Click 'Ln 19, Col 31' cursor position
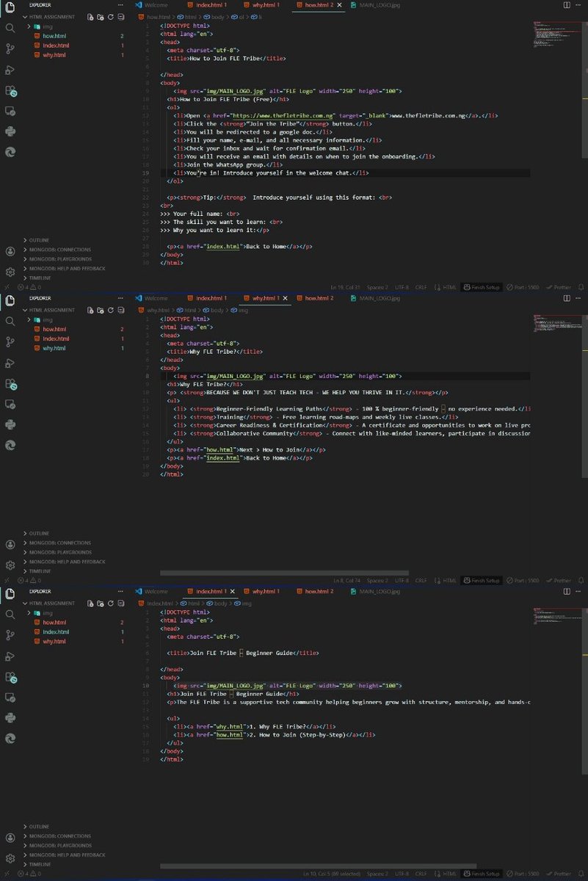The image size is (588, 881). point(345,287)
